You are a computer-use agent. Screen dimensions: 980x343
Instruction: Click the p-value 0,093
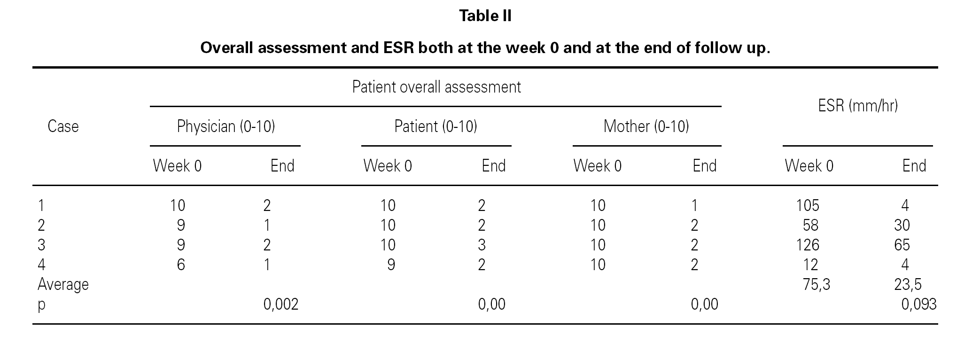(x=918, y=305)
